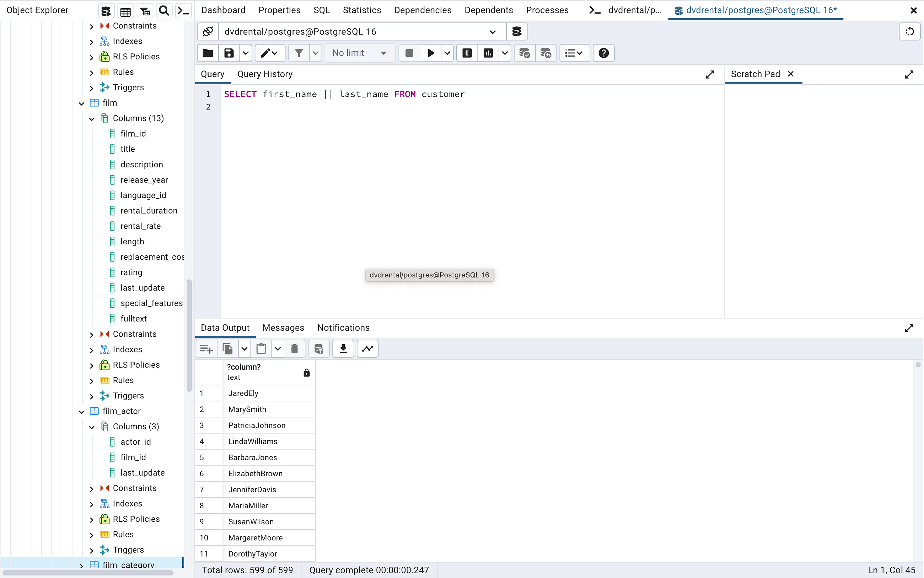Image resolution: width=924 pixels, height=578 pixels.
Task: Click the Add row icon in Data Output
Action: [206, 349]
